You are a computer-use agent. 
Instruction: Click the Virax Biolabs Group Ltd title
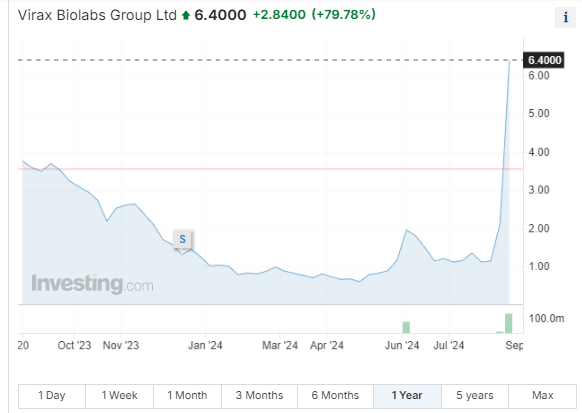click(x=97, y=15)
